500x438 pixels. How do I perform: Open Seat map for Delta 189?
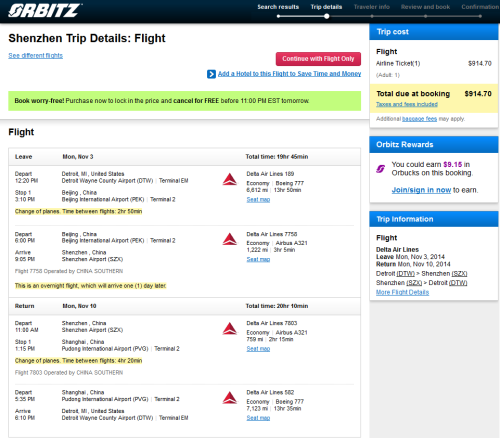258,199
